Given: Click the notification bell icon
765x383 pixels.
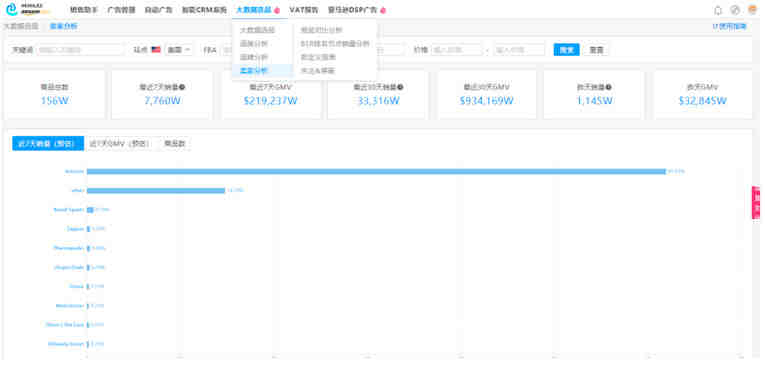Looking at the screenshot, I should click(x=718, y=10).
